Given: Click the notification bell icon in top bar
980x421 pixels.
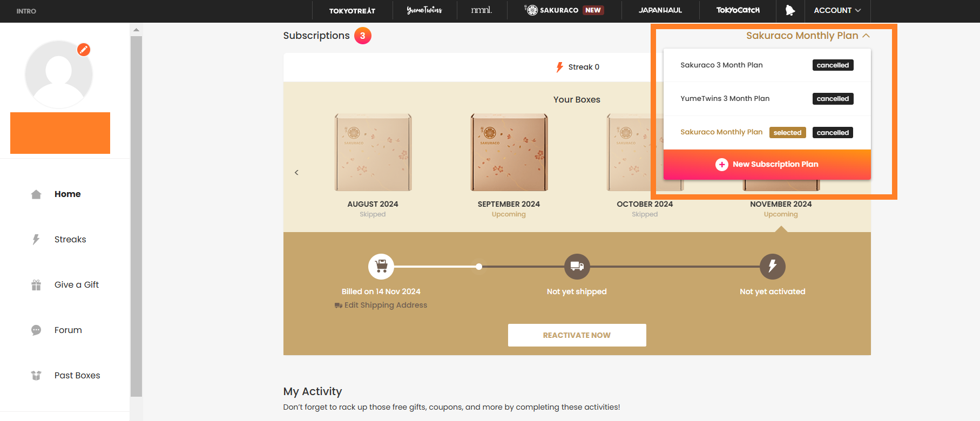Looking at the screenshot, I should click(790, 10).
